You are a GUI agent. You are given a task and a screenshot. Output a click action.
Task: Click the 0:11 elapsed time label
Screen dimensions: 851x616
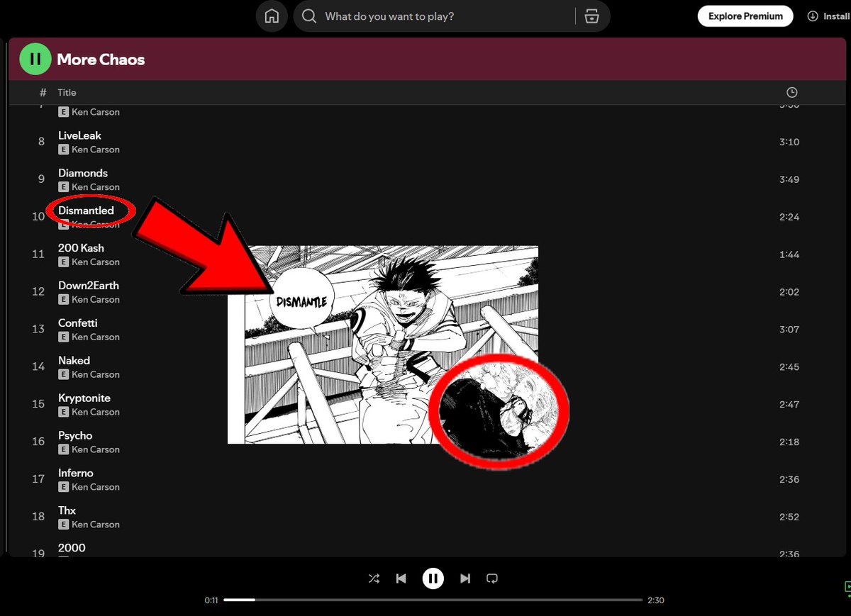pyautogui.click(x=211, y=600)
